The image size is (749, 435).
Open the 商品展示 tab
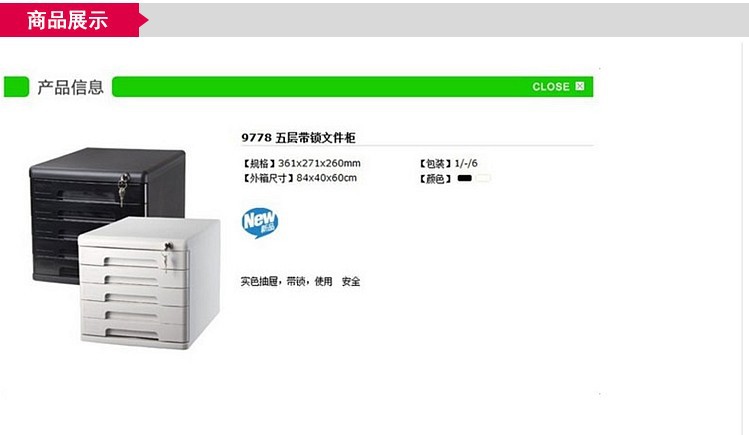(x=67, y=20)
